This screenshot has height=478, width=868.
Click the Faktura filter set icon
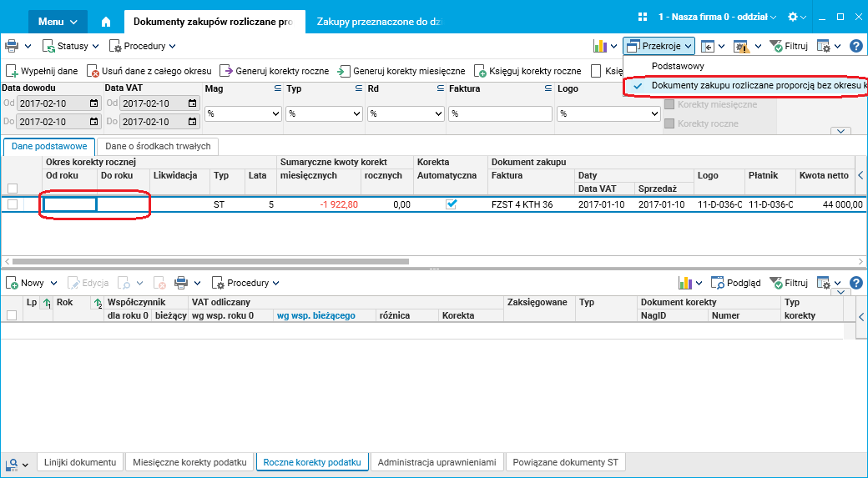click(x=548, y=88)
